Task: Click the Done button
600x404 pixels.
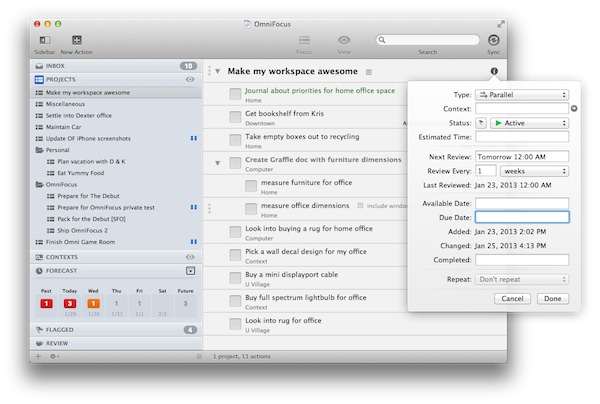Action: 553,298
